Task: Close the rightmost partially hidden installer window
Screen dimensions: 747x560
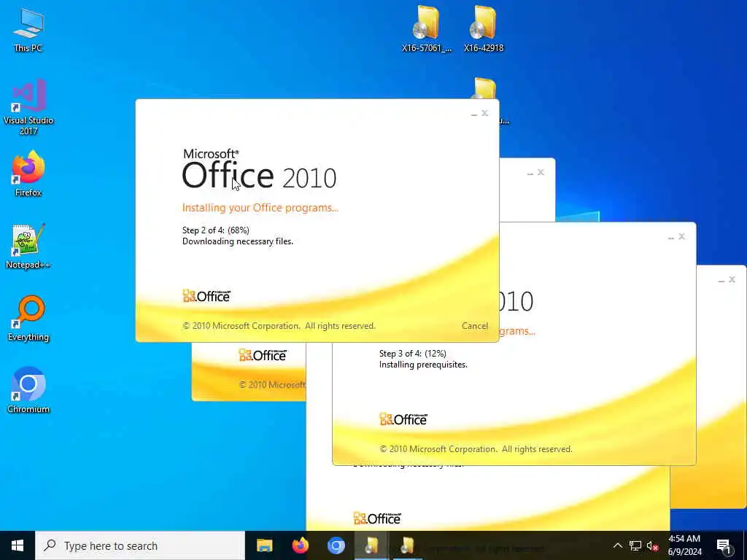Action: click(732, 279)
